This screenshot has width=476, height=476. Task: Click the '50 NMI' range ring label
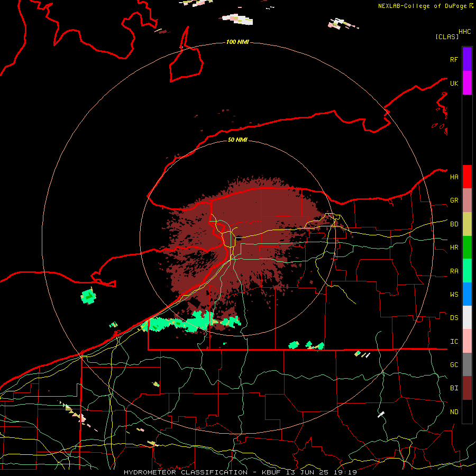pyautogui.click(x=237, y=140)
